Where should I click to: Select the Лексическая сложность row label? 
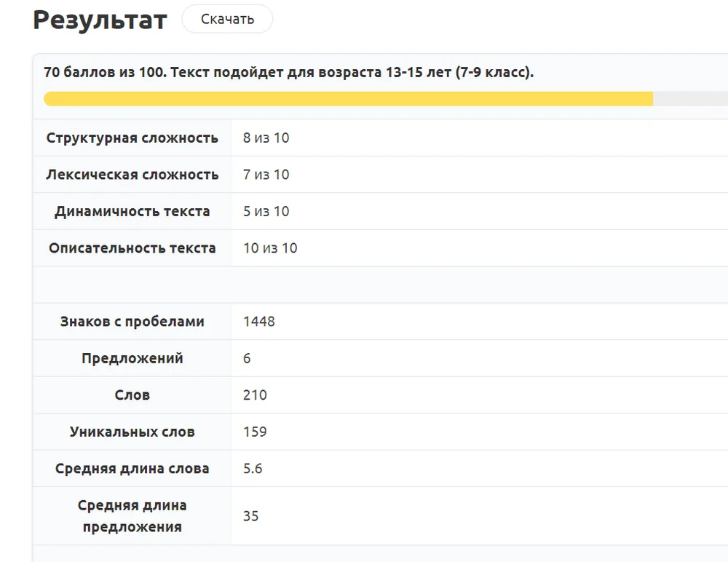(x=132, y=175)
